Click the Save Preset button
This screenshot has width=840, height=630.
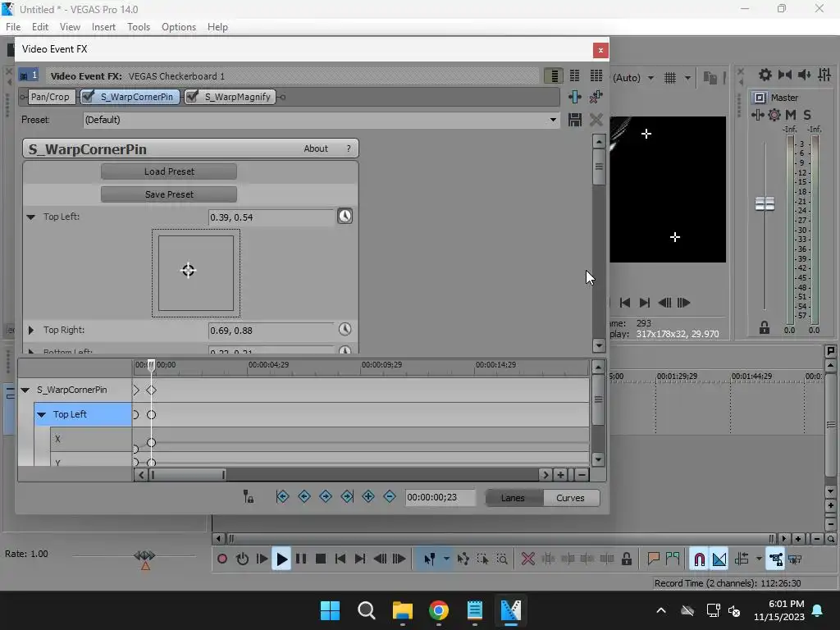169,194
